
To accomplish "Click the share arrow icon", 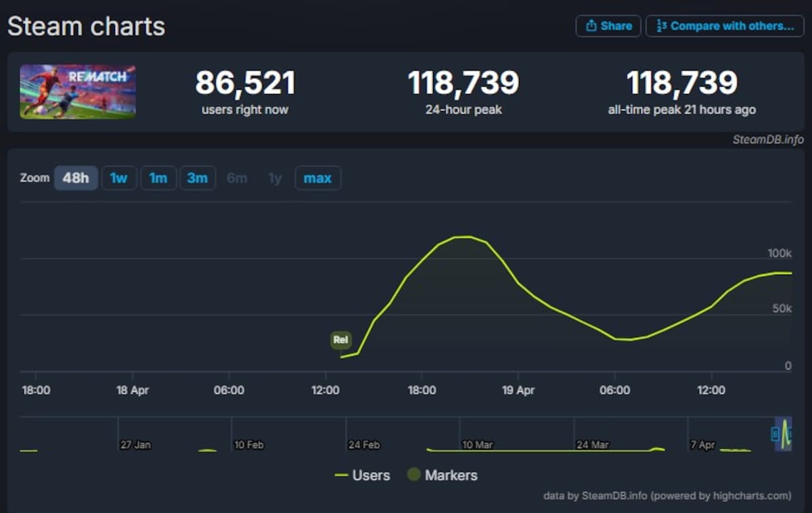I will [591, 26].
